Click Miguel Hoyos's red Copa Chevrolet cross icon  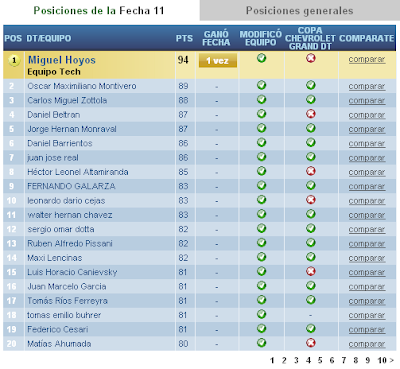click(311, 58)
